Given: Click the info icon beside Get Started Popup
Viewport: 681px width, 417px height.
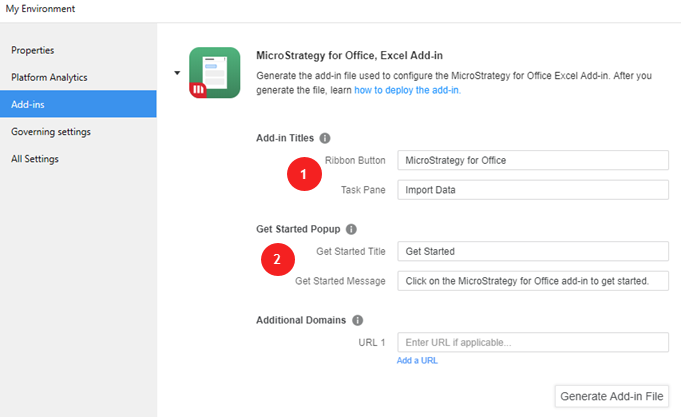Looking at the screenshot, I should click(x=351, y=229).
